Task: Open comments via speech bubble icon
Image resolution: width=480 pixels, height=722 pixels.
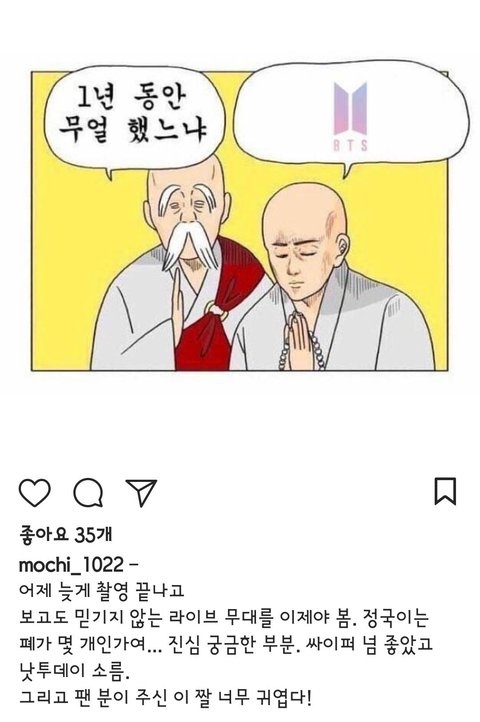Action: 88,492
